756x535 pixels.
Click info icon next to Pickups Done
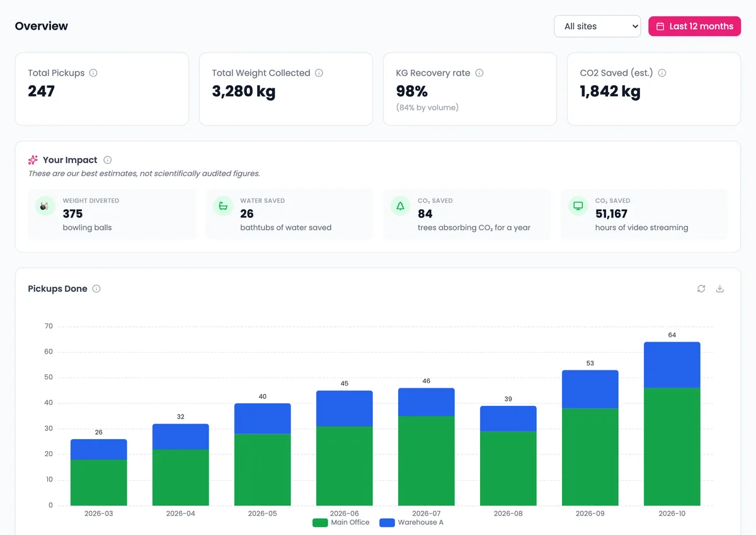pyautogui.click(x=96, y=289)
